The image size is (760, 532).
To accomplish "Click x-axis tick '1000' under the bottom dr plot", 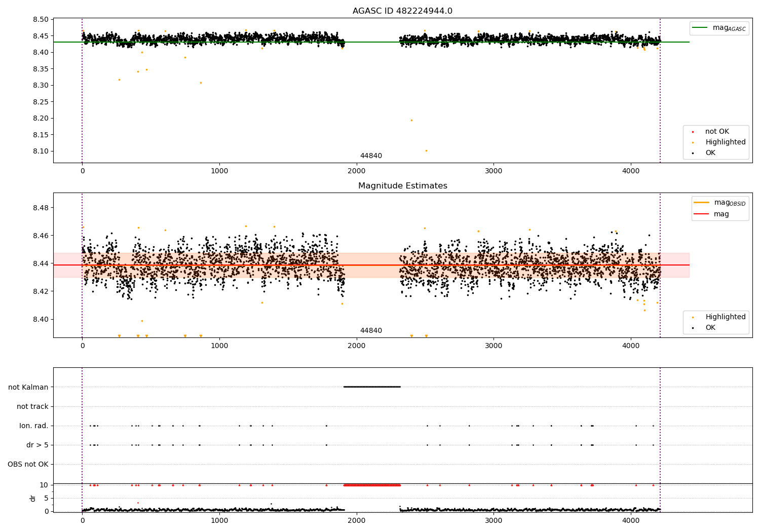I will click(219, 521).
